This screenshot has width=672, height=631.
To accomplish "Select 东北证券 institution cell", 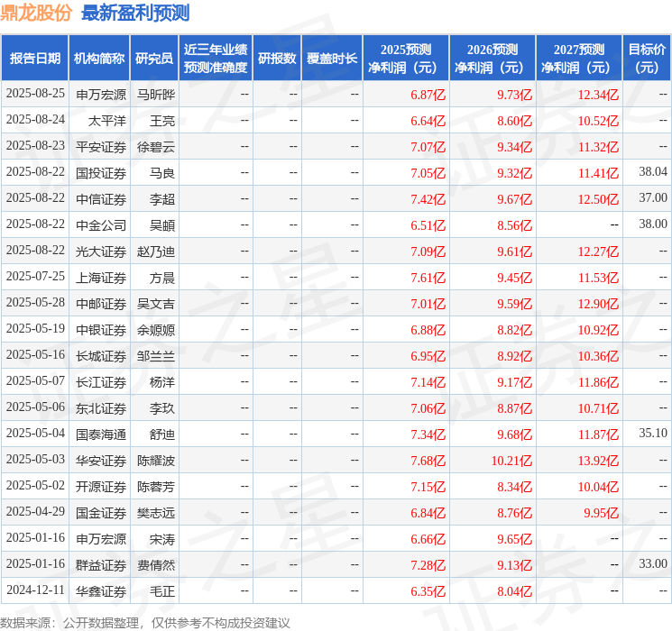I will pyautogui.click(x=101, y=408).
